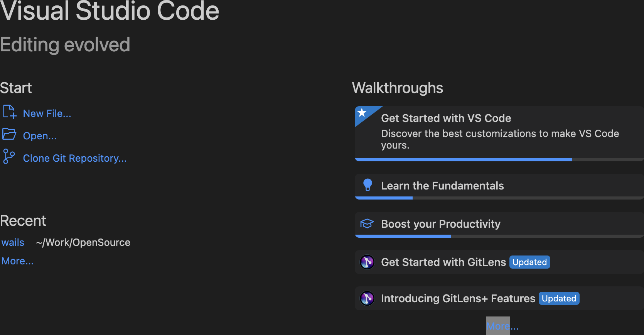Click the Updated badge on GitLens+ Features
Image resolution: width=644 pixels, height=335 pixels.
[x=559, y=298]
